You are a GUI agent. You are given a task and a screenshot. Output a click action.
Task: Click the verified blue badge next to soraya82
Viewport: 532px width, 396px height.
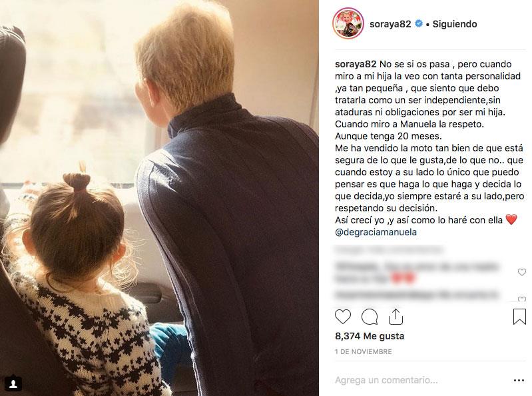[x=419, y=24]
